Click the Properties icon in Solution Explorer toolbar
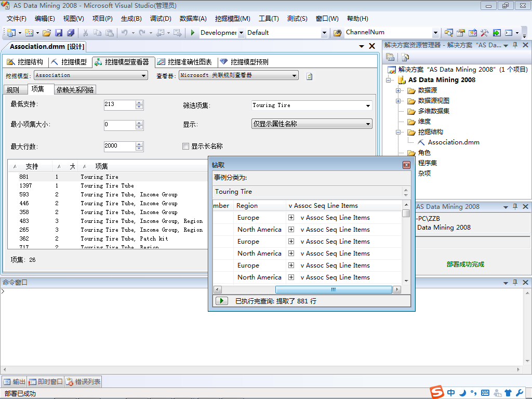The height and width of the screenshot is (399, 532). click(390, 57)
